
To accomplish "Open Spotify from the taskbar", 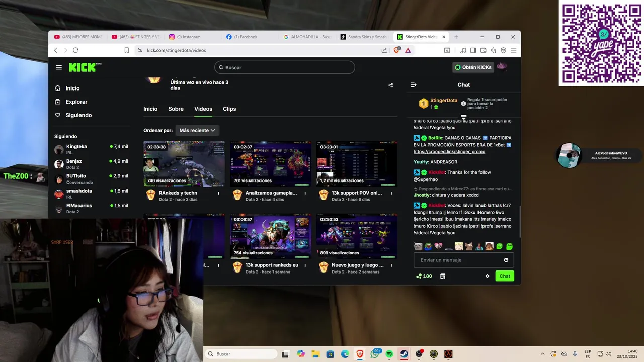I will pos(389,354).
